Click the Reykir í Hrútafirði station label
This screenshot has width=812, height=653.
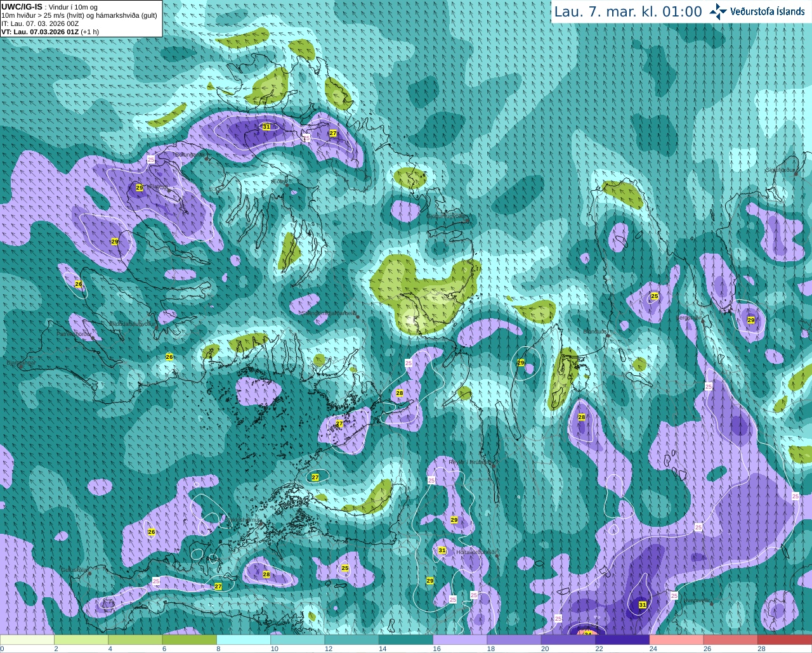point(470,462)
